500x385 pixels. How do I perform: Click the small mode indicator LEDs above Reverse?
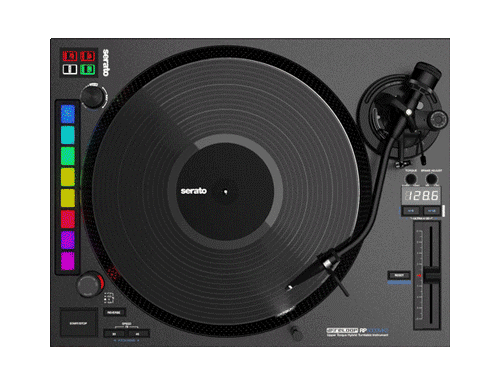(x=109, y=298)
